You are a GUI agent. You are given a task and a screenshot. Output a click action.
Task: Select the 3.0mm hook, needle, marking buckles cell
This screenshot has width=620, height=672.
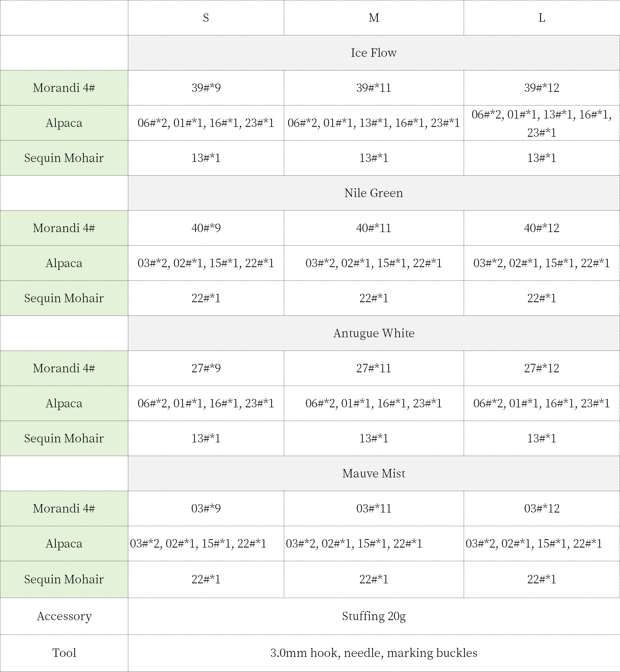[374, 653]
